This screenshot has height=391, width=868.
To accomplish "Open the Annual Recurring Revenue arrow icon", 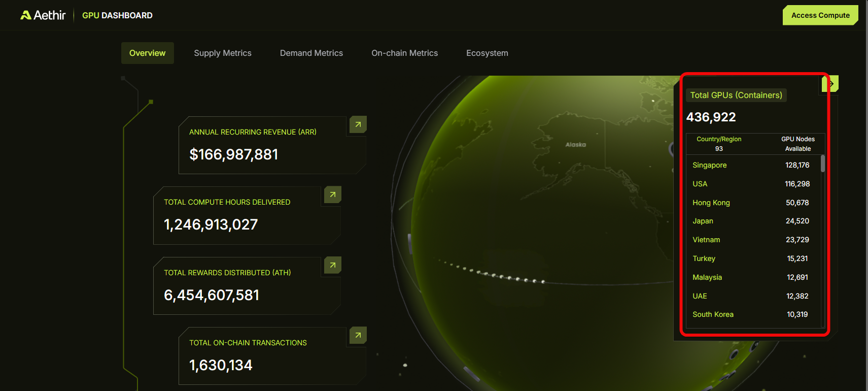I will click(358, 124).
